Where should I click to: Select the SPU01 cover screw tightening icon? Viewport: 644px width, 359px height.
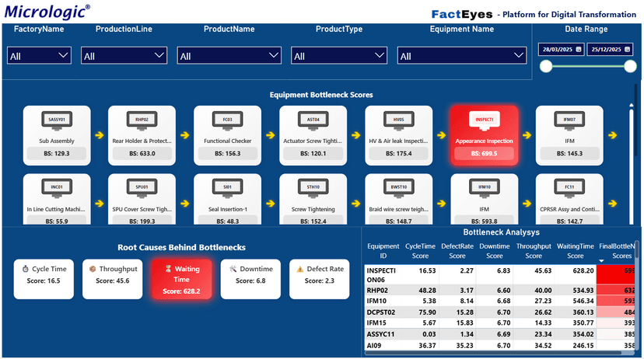tap(142, 188)
